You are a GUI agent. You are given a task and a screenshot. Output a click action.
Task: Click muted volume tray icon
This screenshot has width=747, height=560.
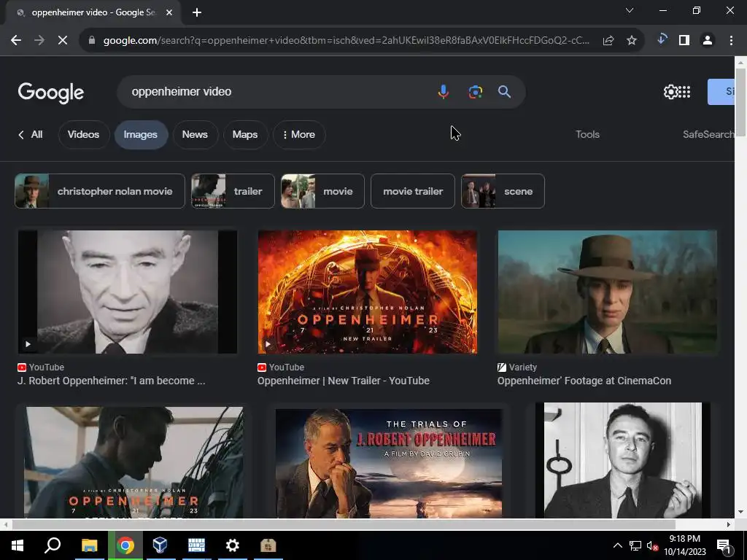[652, 545]
